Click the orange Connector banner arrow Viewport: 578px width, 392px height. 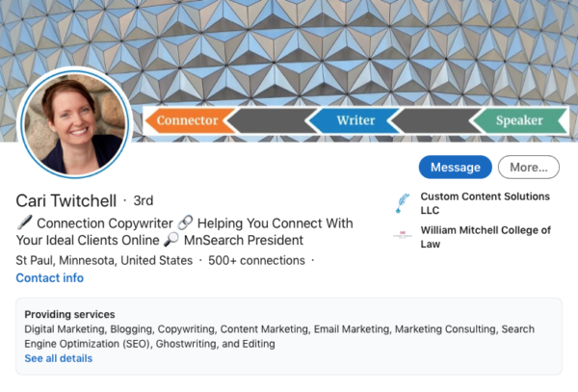click(x=188, y=121)
